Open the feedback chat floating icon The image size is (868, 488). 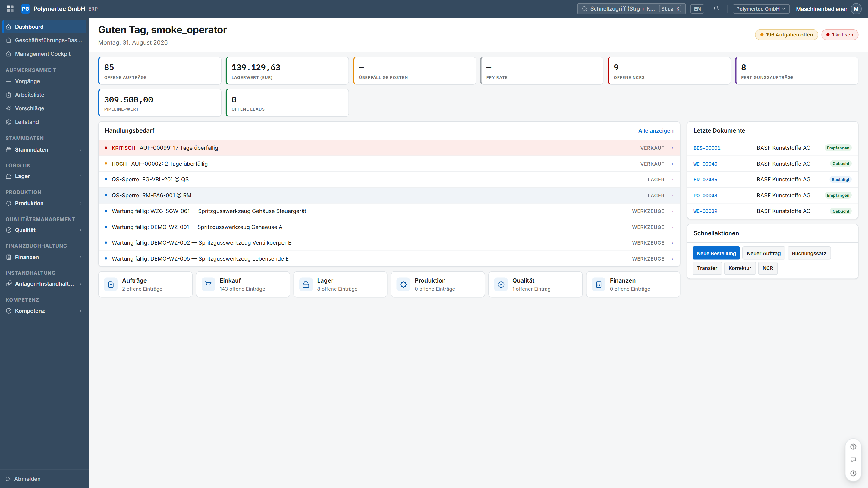click(x=853, y=460)
